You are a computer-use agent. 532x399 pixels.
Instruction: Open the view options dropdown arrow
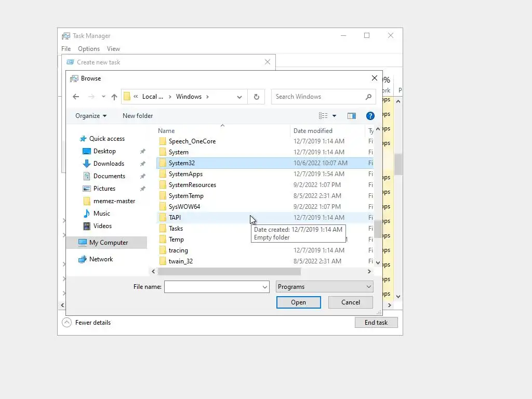click(334, 116)
